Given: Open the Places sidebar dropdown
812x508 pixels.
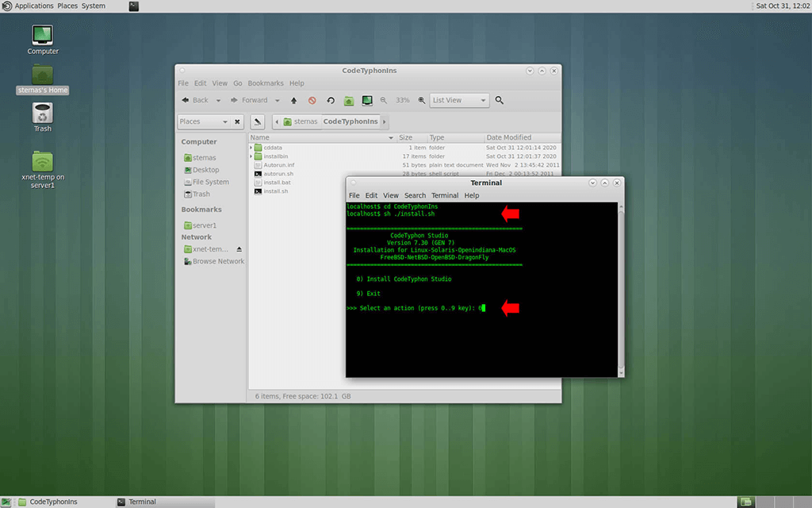Looking at the screenshot, I should tap(208, 121).
